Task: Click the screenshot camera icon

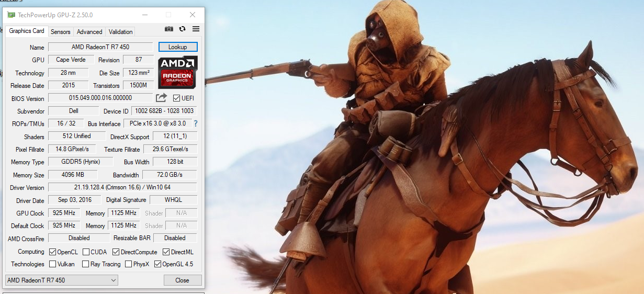Action: pos(169,29)
